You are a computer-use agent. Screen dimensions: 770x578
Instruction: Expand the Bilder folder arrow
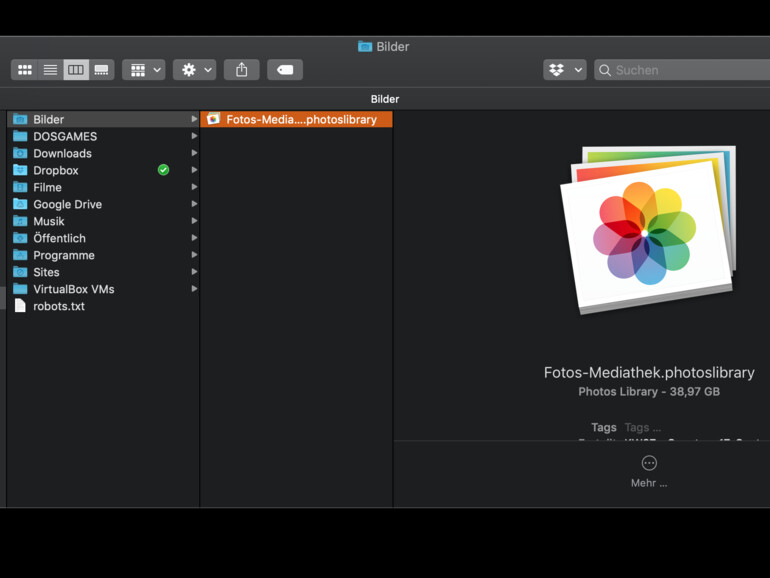[x=194, y=119]
